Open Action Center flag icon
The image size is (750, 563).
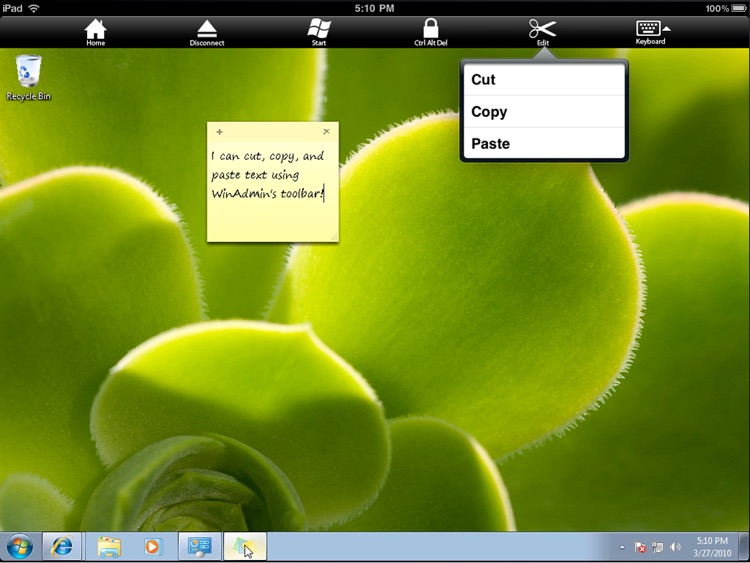pyautogui.click(x=640, y=547)
